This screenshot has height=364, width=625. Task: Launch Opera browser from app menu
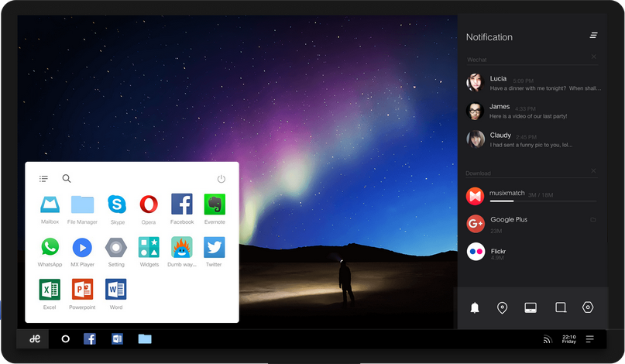[148, 204]
